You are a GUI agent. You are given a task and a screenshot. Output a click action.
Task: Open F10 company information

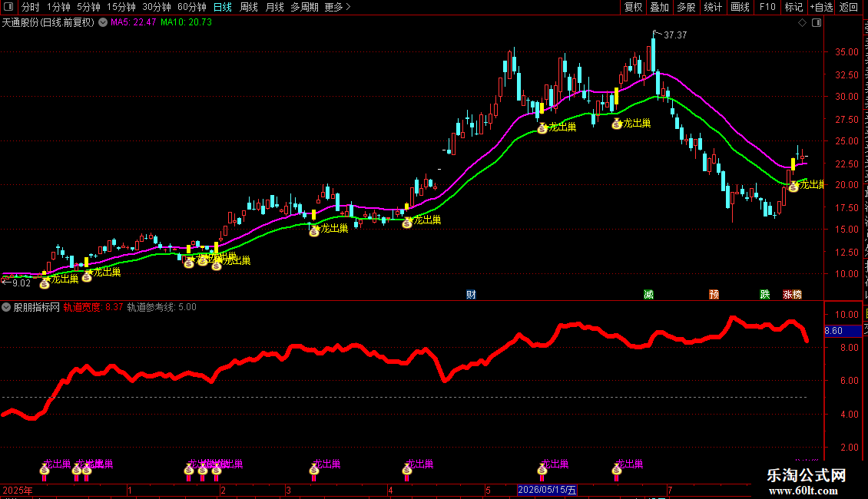[x=767, y=7]
